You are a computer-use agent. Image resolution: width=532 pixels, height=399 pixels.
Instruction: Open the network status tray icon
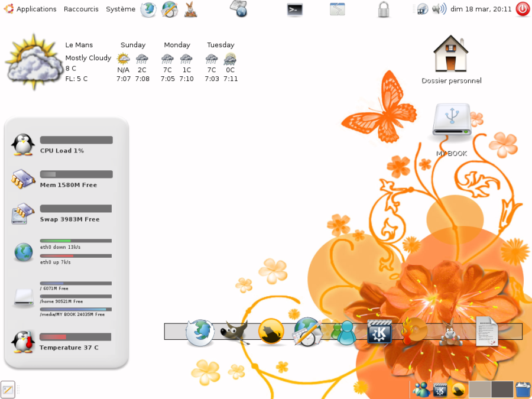tap(423, 9)
